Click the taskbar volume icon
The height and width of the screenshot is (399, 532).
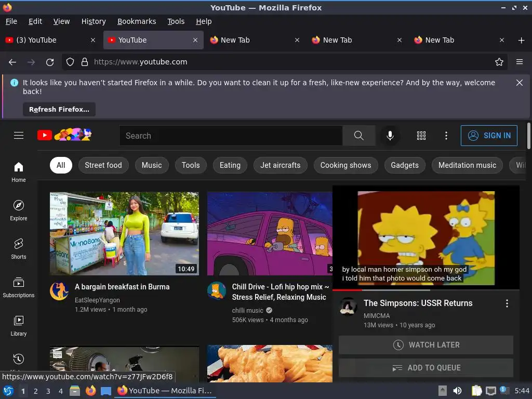[457, 391]
